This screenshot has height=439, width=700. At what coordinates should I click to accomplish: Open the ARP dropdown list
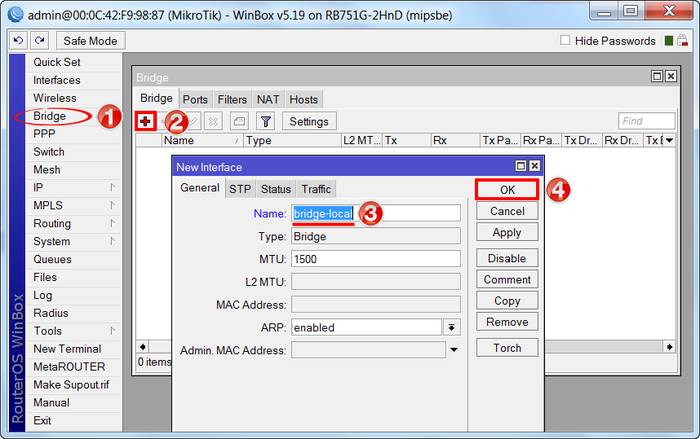(x=452, y=327)
